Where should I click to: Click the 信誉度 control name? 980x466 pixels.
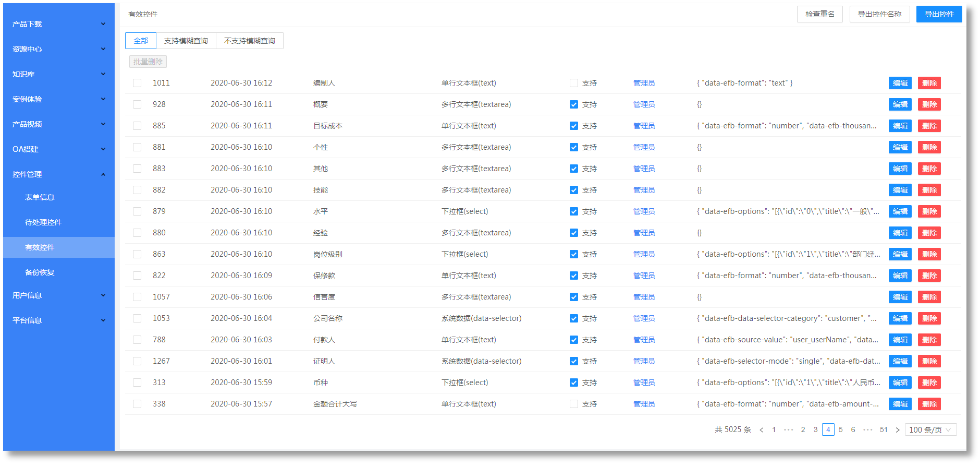click(324, 297)
